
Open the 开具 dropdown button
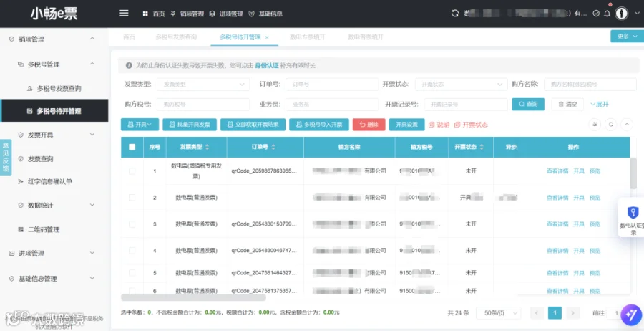(x=140, y=125)
